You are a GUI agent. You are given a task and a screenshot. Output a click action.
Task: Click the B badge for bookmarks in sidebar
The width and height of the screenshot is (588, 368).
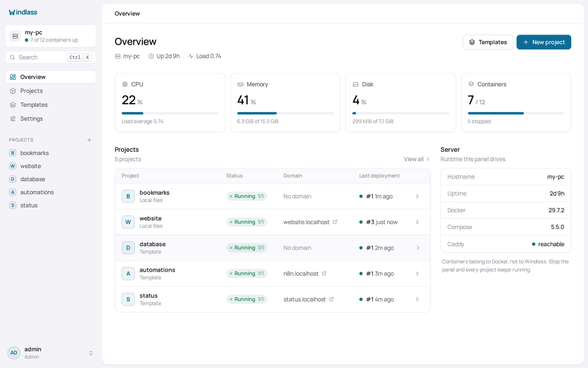(x=13, y=153)
